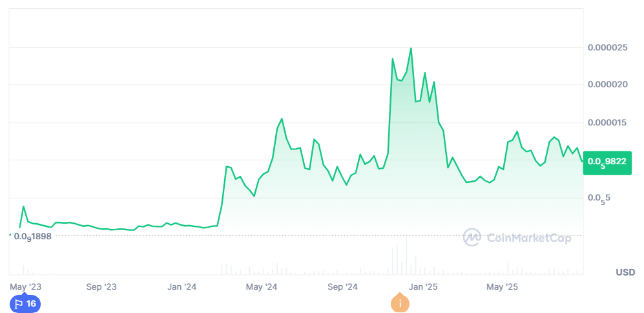Select the Sep '24 date label
This screenshot has width=644, height=313.
click(x=343, y=286)
